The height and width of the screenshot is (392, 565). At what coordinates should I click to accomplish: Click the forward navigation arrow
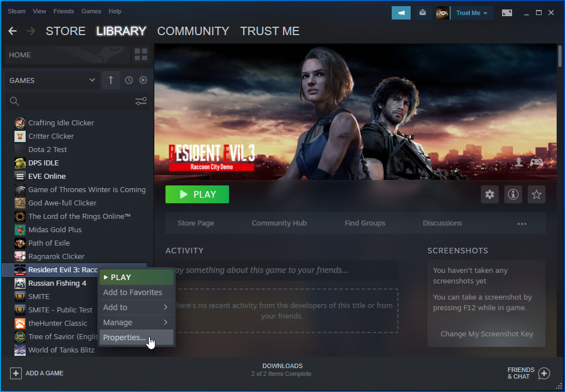(31, 31)
